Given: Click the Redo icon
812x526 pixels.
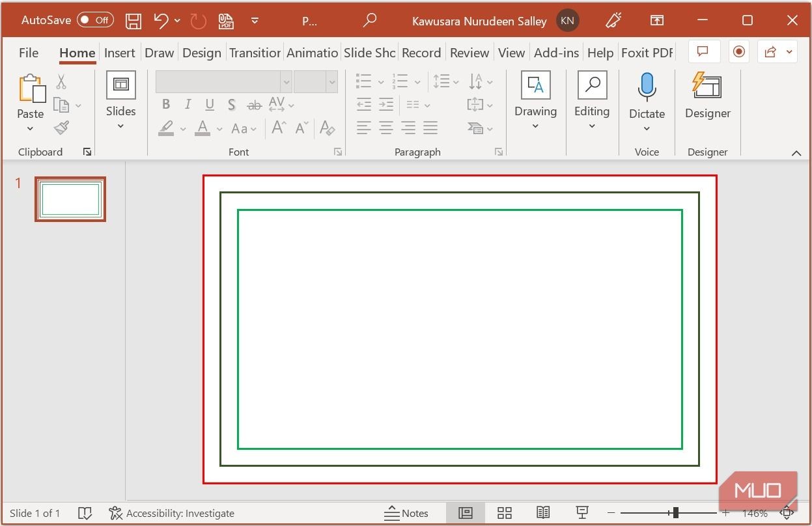Looking at the screenshot, I should point(199,21).
